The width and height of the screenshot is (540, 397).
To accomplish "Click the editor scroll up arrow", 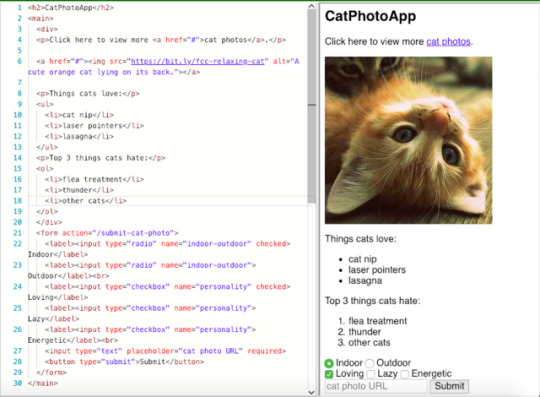I will click(311, 6).
